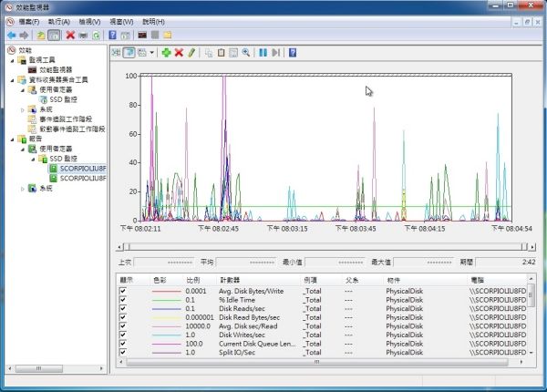Click the Highlight pencil icon
Viewport: 547px width, 392px height.
click(191, 53)
